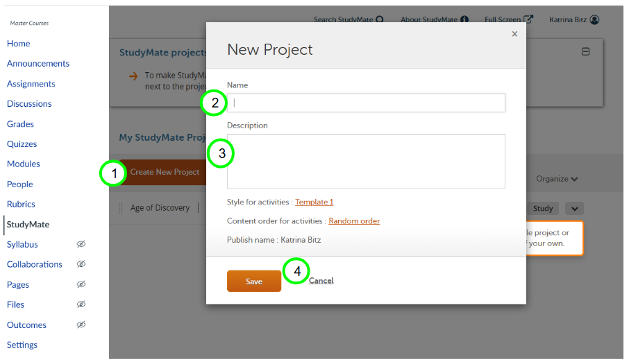Collapse the StudyMate projects info panel
This screenshot has width=629, height=364.
coord(585,51)
